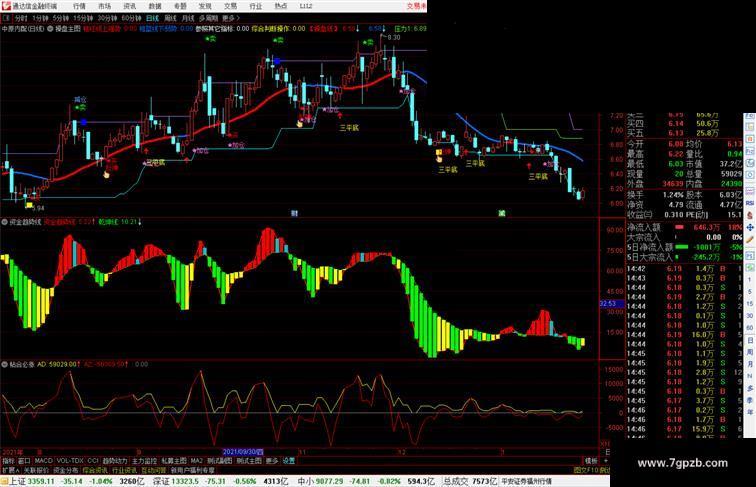Screen dimensions: 756x487
Task: Click the 上证 index value in status bar
Action: pyautogui.click(x=40, y=481)
